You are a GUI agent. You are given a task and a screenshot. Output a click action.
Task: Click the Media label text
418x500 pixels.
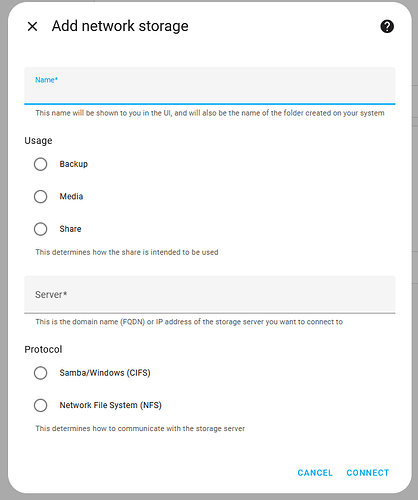coord(71,196)
